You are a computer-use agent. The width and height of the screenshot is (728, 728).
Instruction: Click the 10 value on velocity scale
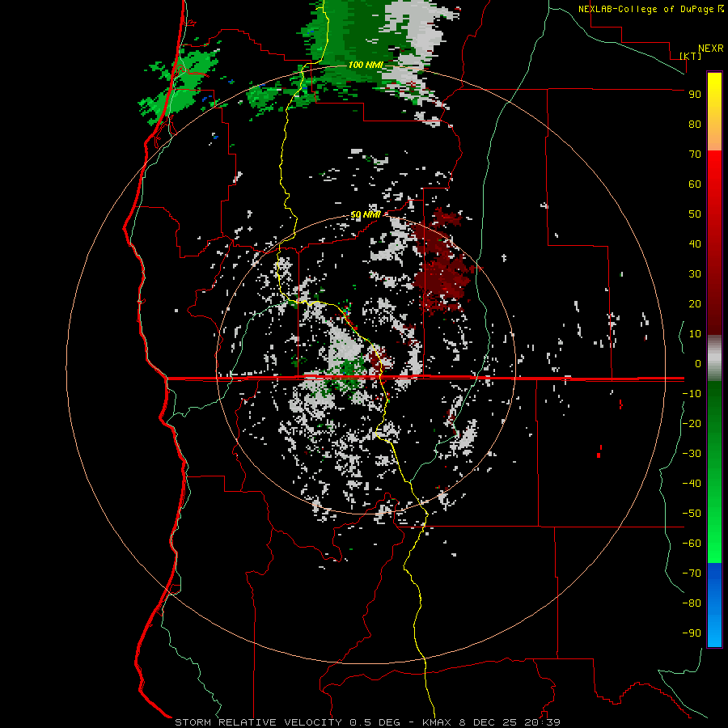tap(695, 334)
